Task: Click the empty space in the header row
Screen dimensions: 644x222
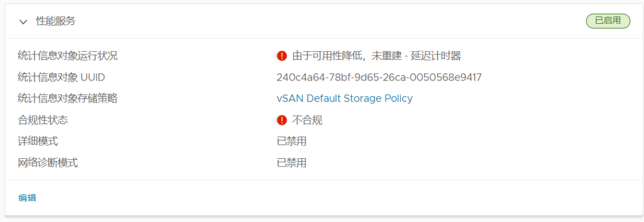Action: pos(329,21)
